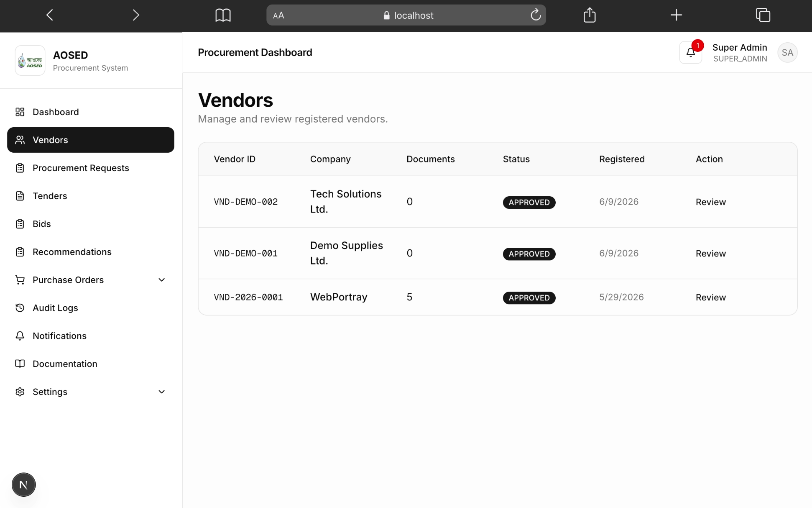Click the Recommendations clipboard icon

click(x=20, y=252)
